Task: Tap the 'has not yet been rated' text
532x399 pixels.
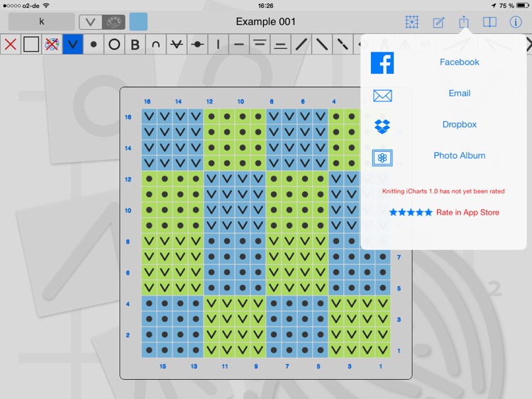Action: click(x=471, y=191)
